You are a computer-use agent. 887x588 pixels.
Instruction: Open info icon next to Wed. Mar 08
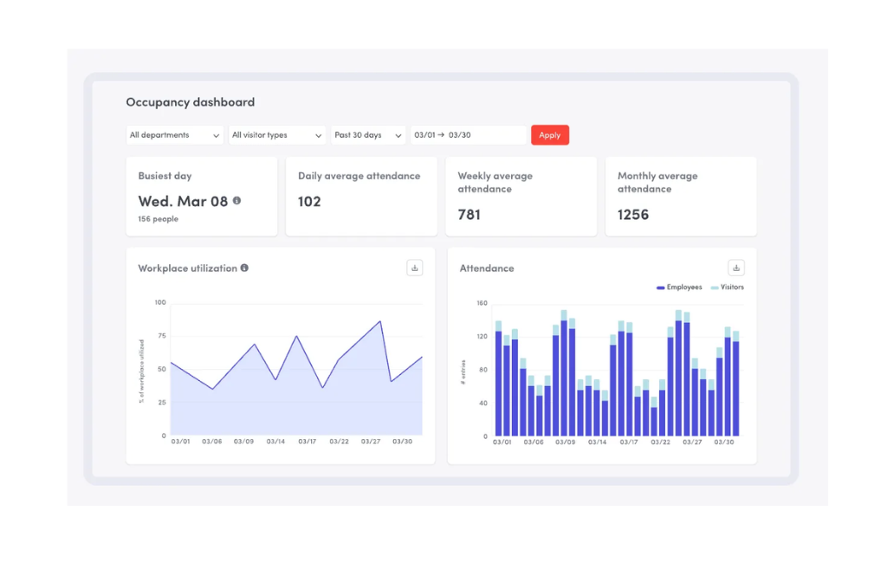236,201
